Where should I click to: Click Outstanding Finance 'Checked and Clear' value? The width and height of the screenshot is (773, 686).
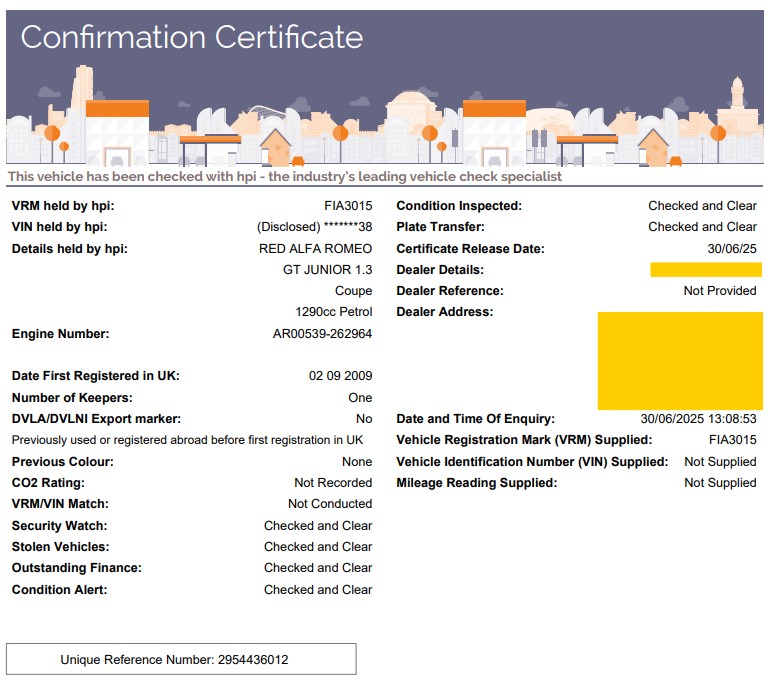click(x=318, y=568)
